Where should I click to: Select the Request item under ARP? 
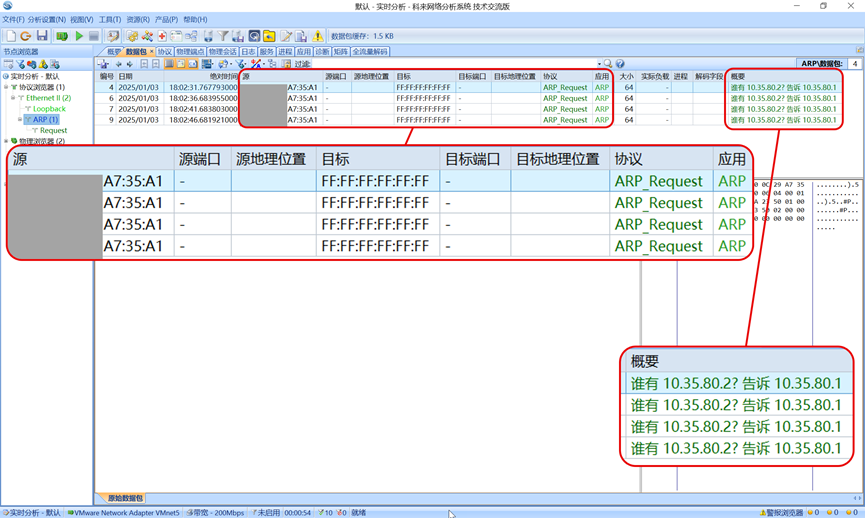[x=53, y=130]
